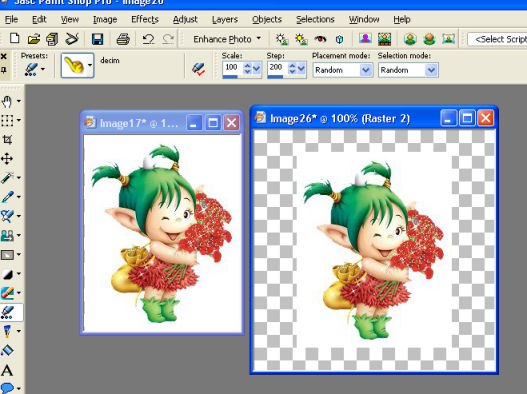Select the Preset Shape tool

pos(7,388)
